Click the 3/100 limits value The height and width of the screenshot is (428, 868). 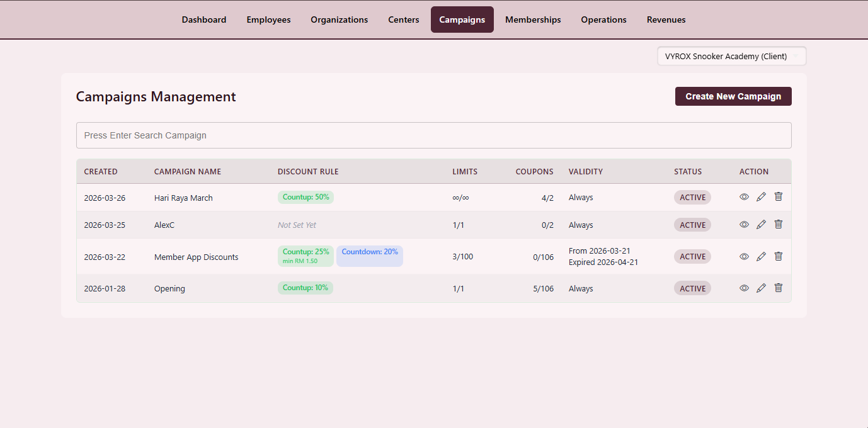[x=462, y=257]
